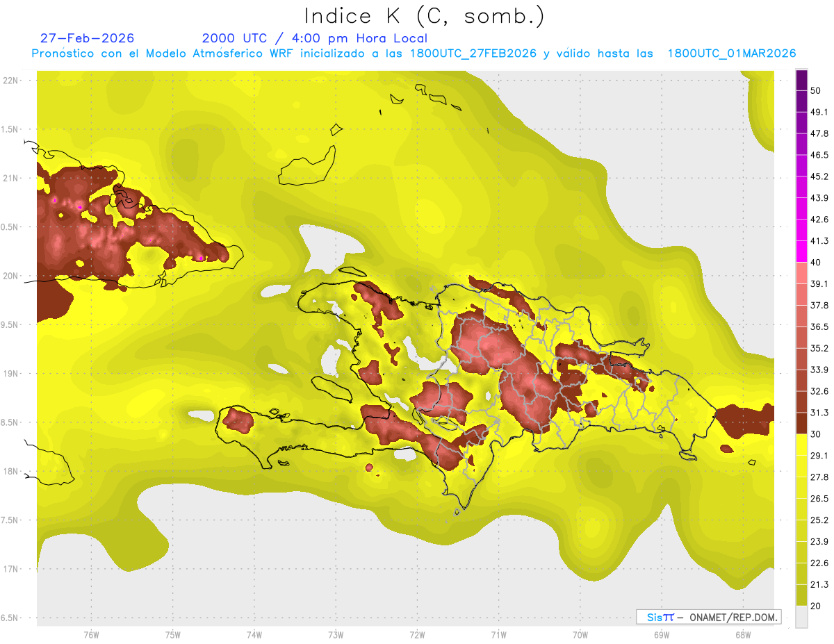Screen dimensions: 834x644
Task: Click the colorbar value "46.5"
Action: tap(819, 155)
